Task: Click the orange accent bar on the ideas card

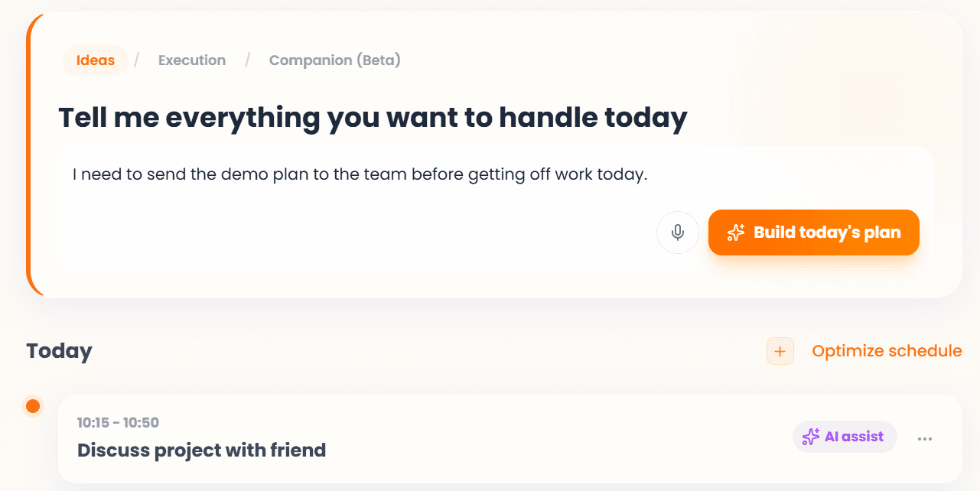Action: [29, 154]
